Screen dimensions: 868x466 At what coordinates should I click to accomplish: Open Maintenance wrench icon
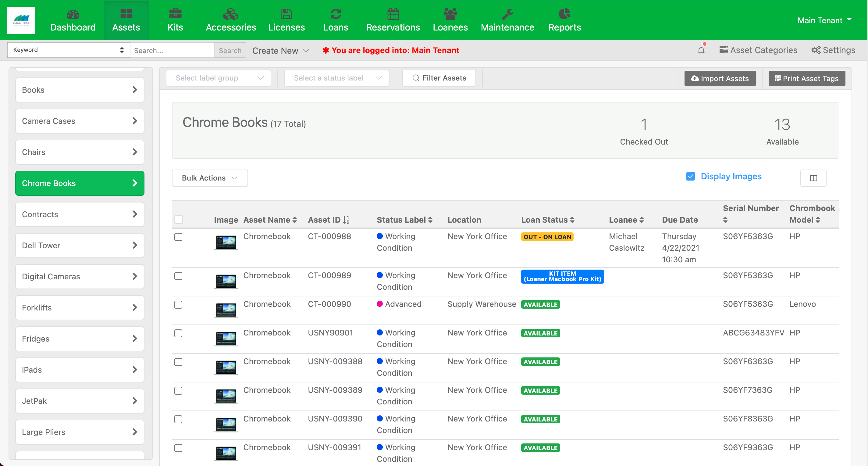pyautogui.click(x=507, y=14)
